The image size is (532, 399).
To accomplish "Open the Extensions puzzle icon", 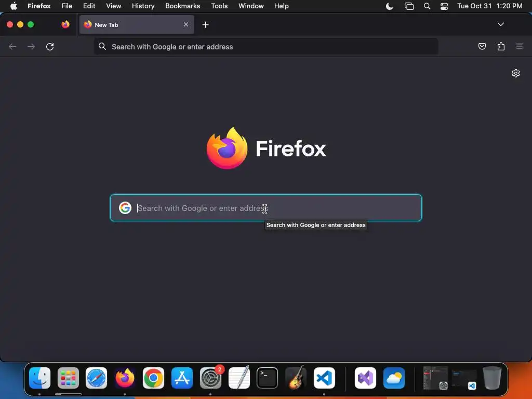I will coord(501,46).
